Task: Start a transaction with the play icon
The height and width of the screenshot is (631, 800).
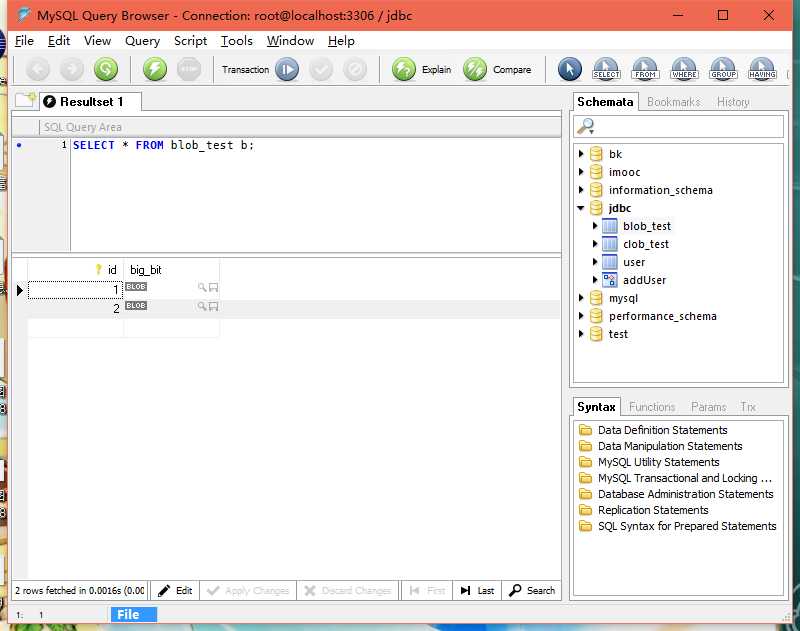Action: (287, 69)
